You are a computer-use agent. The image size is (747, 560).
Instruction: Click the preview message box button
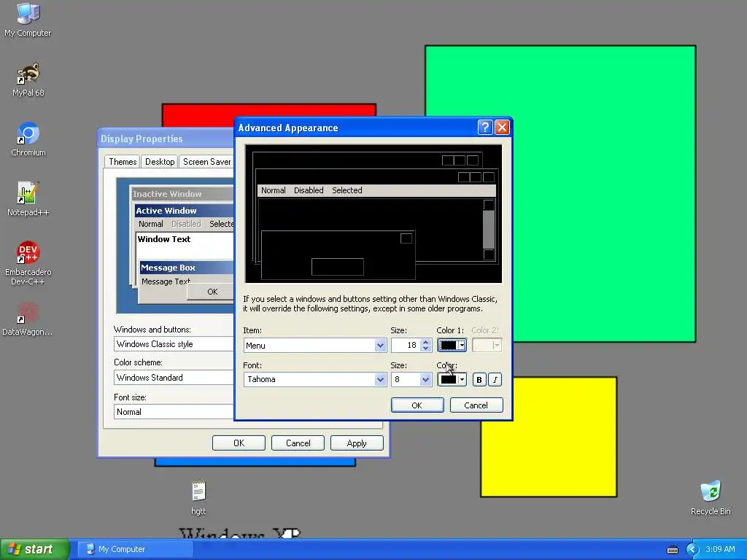tap(337, 267)
